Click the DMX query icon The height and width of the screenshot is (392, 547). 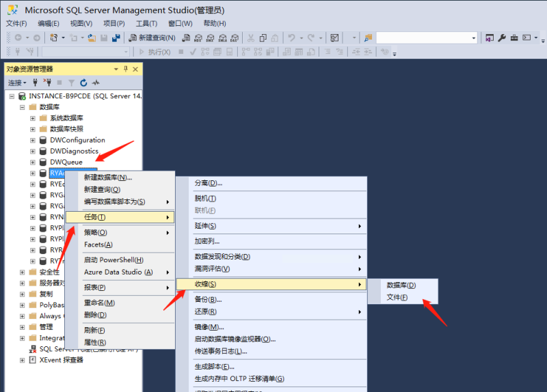pos(211,38)
